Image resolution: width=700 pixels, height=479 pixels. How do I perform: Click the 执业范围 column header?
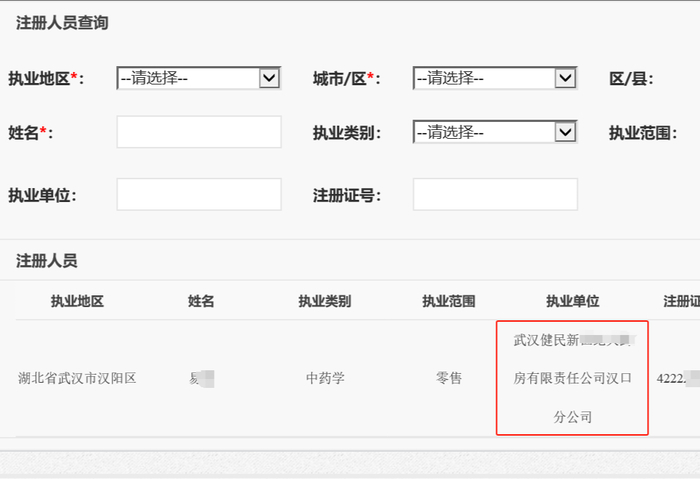449,301
